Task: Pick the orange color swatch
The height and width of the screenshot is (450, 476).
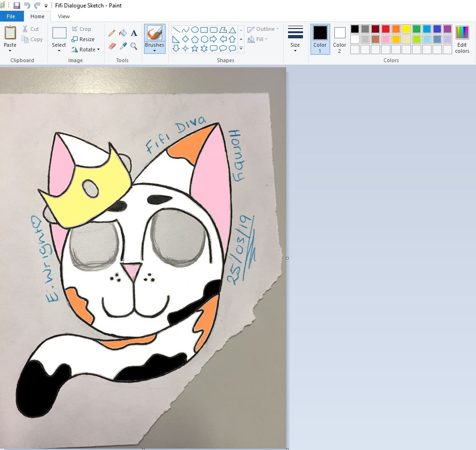Action: tap(396, 29)
